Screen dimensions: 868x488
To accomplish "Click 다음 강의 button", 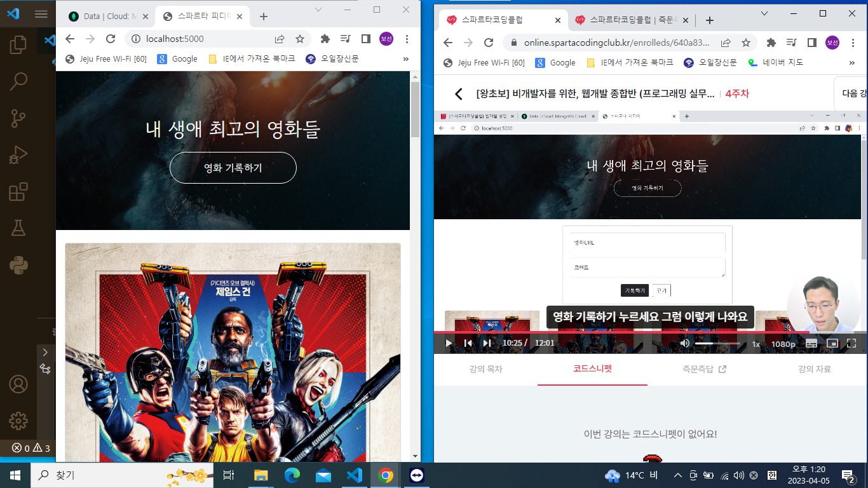I will coord(851,93).
